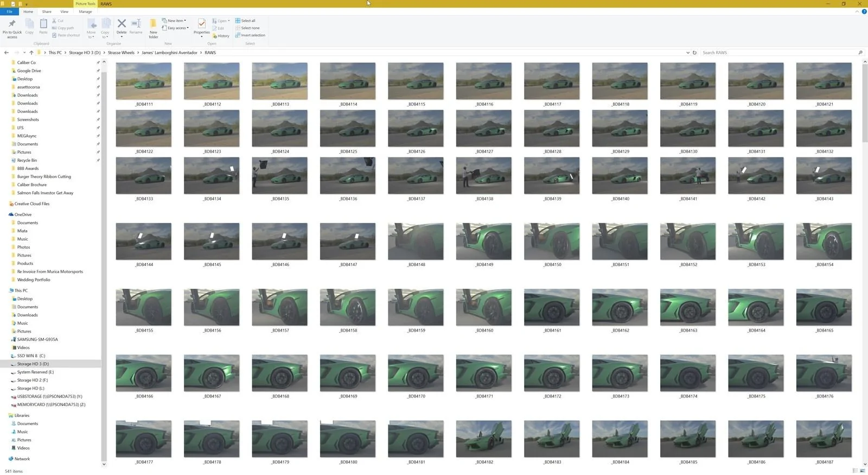This screenshot has width=868, height=475.
Task: Open USBSTORAGE network drive (Y:)
Action: pos(49,396)
